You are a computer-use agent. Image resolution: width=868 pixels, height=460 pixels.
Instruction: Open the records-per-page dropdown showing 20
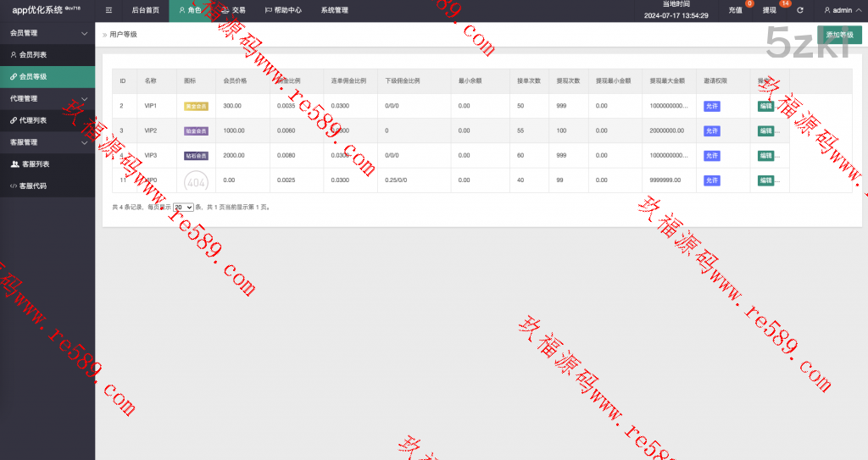point(183,207)
